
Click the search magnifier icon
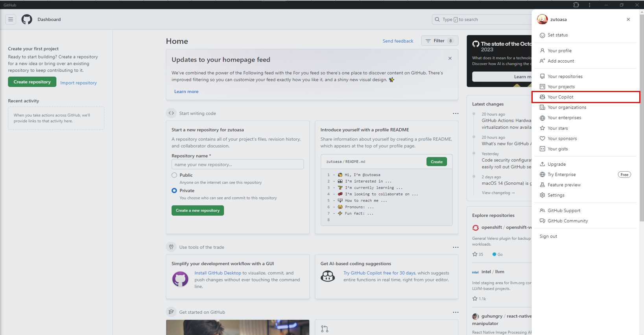pyautogui.click(x=437, y=19)
